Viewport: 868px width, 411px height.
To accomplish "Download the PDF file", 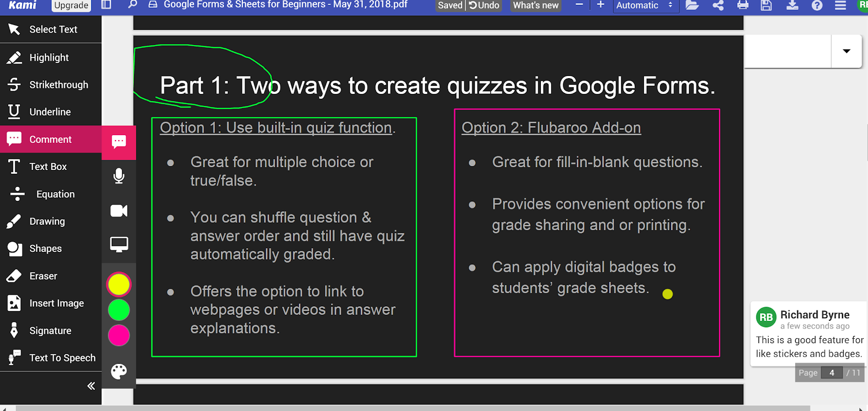I will click(792, 5).
